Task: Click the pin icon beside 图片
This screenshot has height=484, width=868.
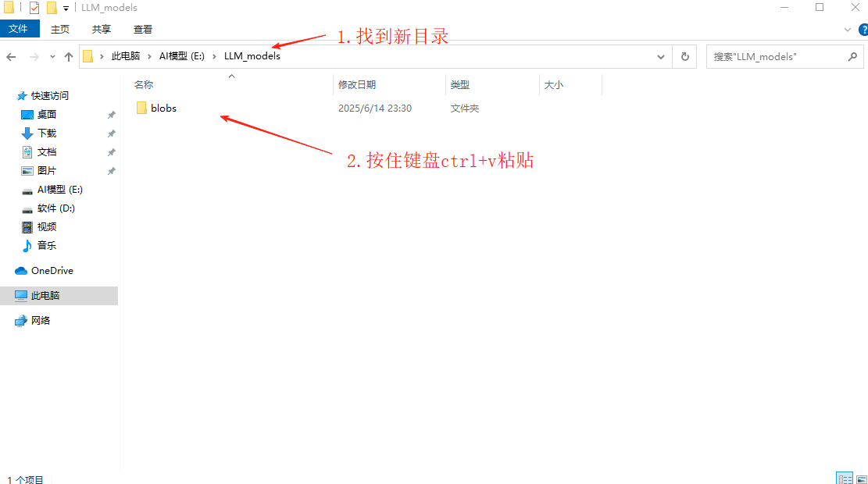Action: pyautogui.click(x=111, y=171)
